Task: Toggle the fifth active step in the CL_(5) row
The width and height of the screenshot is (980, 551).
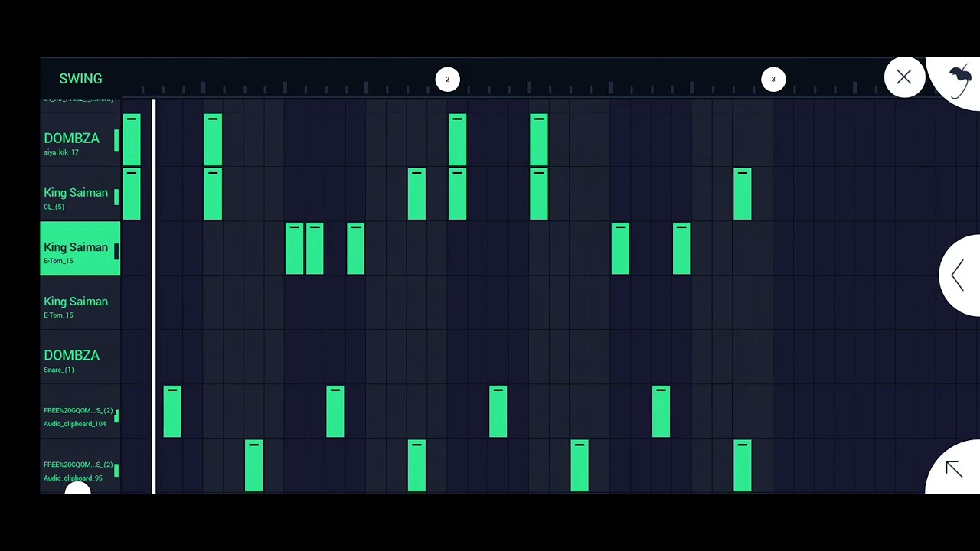Action: click(x=539, y=194)
